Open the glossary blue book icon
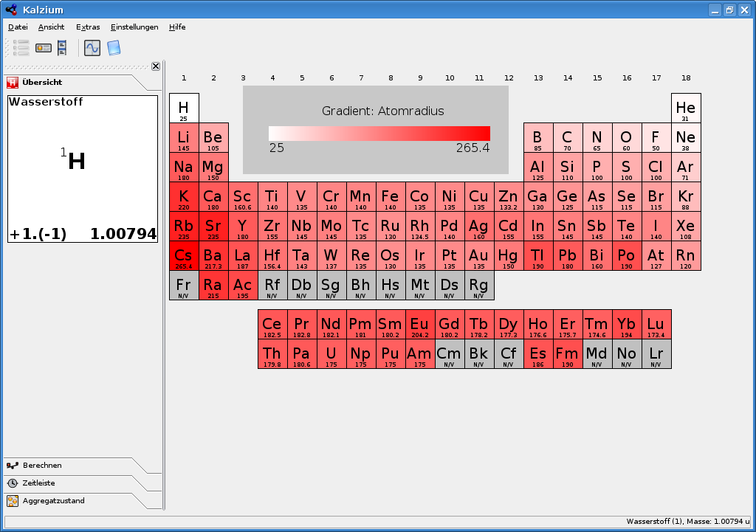The width and height of the screenshot is (756, 532). click(x=114, y=48)
